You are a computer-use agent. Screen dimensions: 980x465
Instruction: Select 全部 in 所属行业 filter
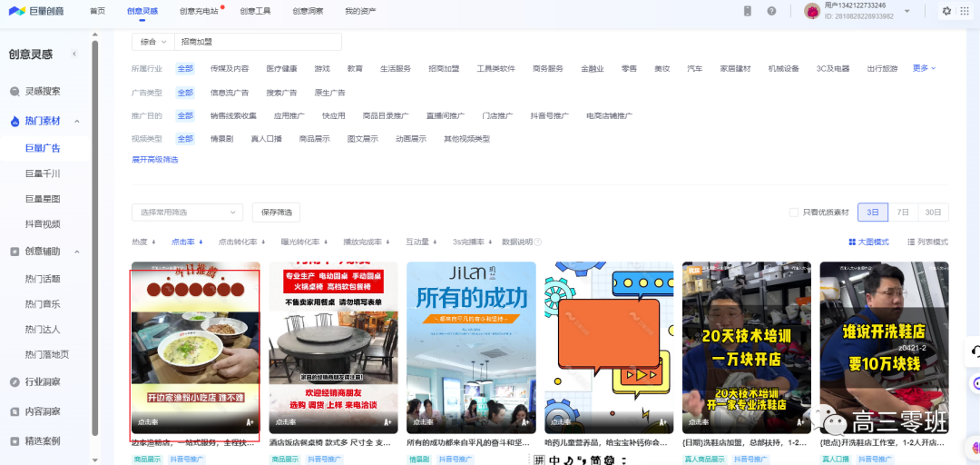point(185,69)
